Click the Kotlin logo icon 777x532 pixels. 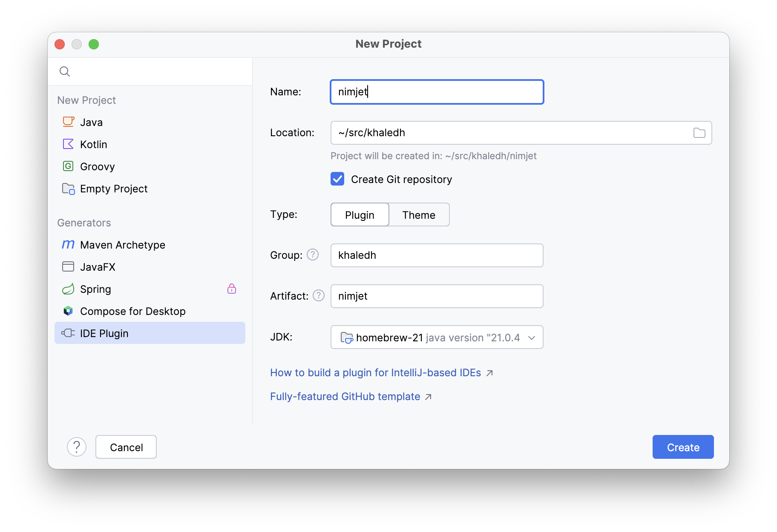point(68,144)
